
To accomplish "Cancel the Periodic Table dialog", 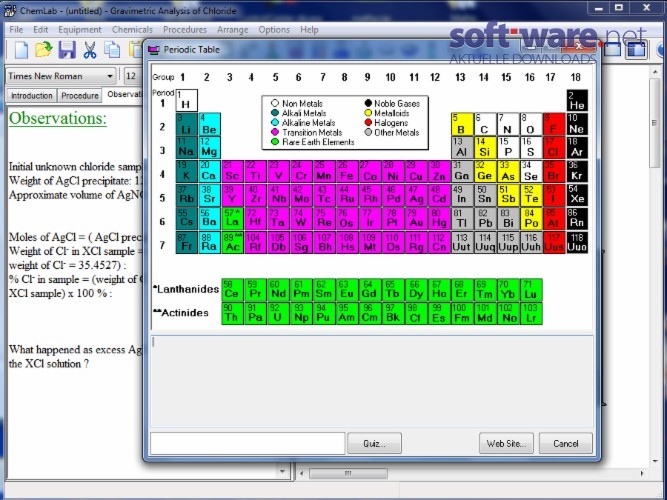I will 565,443.
